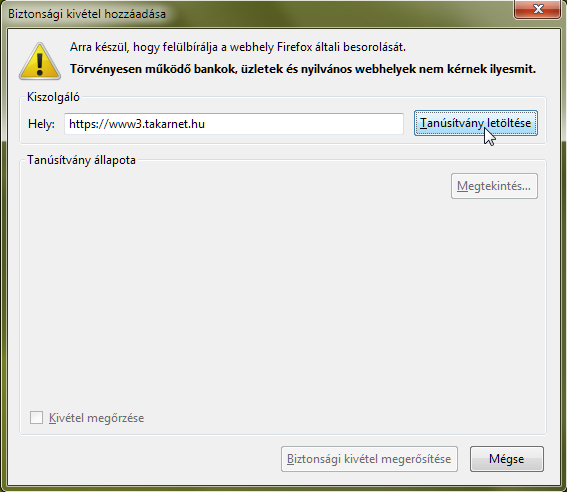This screenshot has height=492, width=567.
Task: Click the Tanúsítvány állapota group heading
Action: coord(81,160)
